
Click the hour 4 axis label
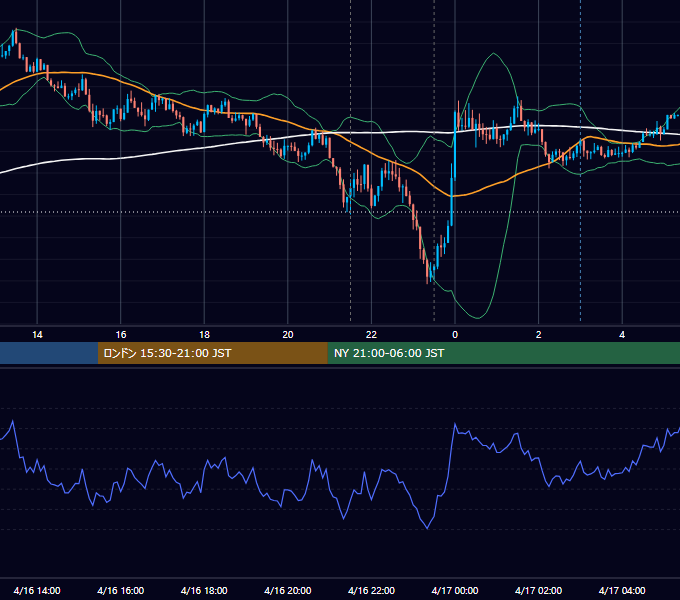point(622,335)
